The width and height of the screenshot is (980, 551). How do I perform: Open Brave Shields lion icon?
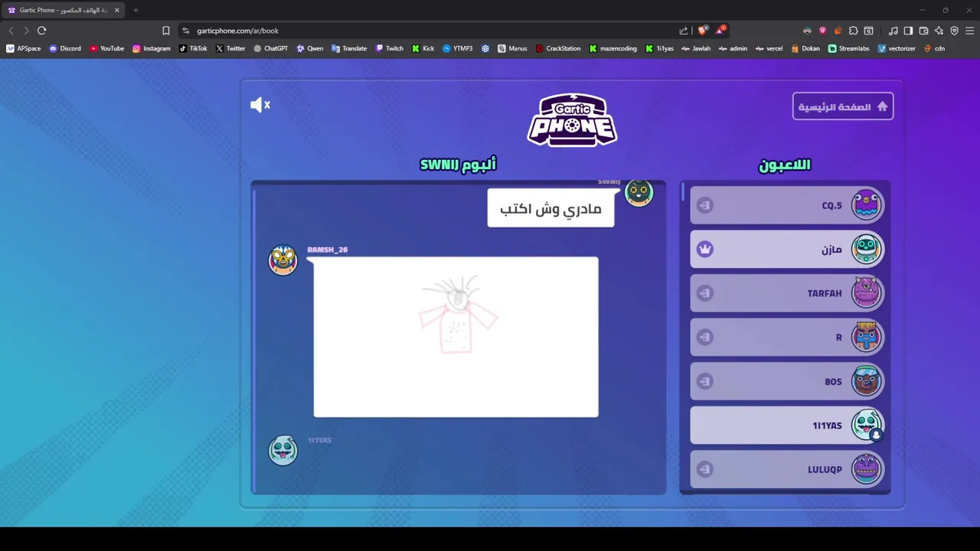click(702, 31)
